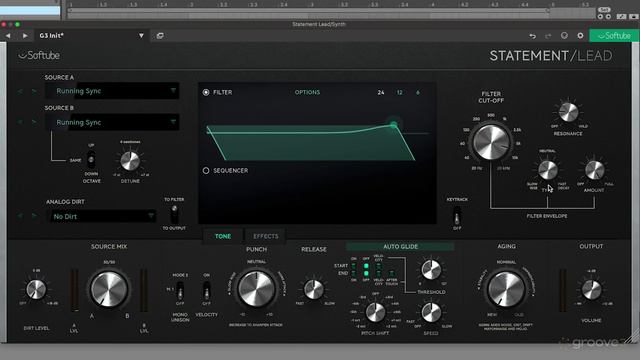Click the Softube logo at top left
The width and height of the screenshot is (640, 360).
point(39,55)
